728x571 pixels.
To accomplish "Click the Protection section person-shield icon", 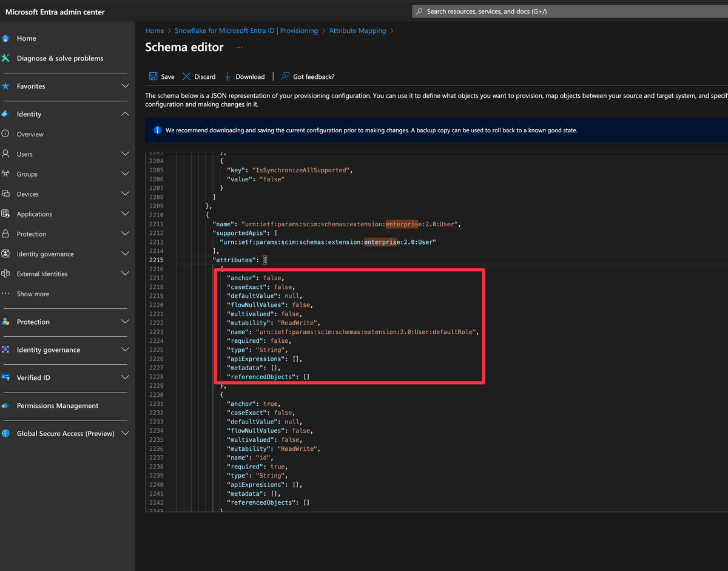I will [x=5, y=322].
